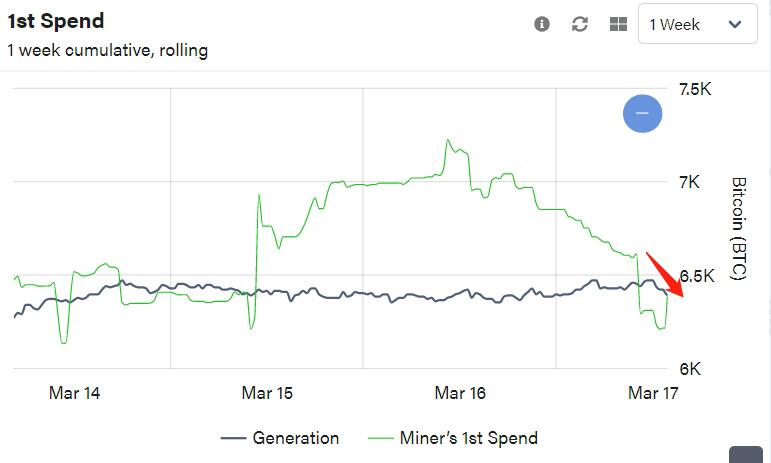Click the Bitcoin (BTC) axis title
Screen dimensions: 771x463
point(739,229)
